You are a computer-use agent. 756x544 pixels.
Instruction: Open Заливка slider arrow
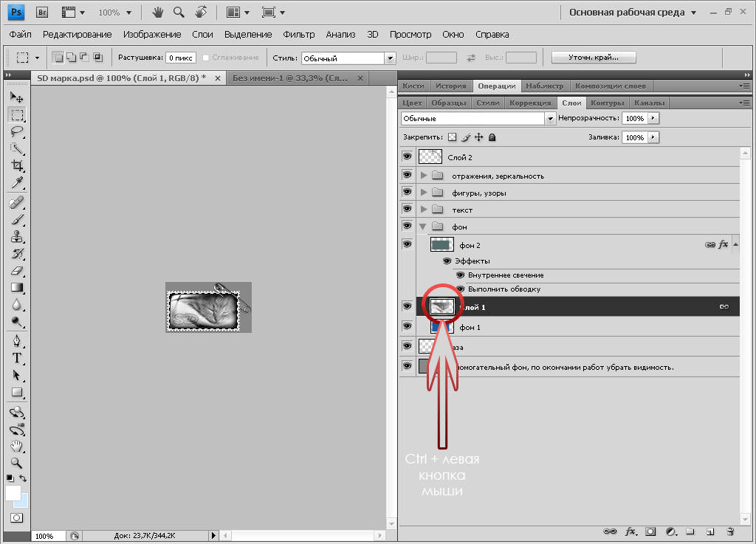click(653, 137)
